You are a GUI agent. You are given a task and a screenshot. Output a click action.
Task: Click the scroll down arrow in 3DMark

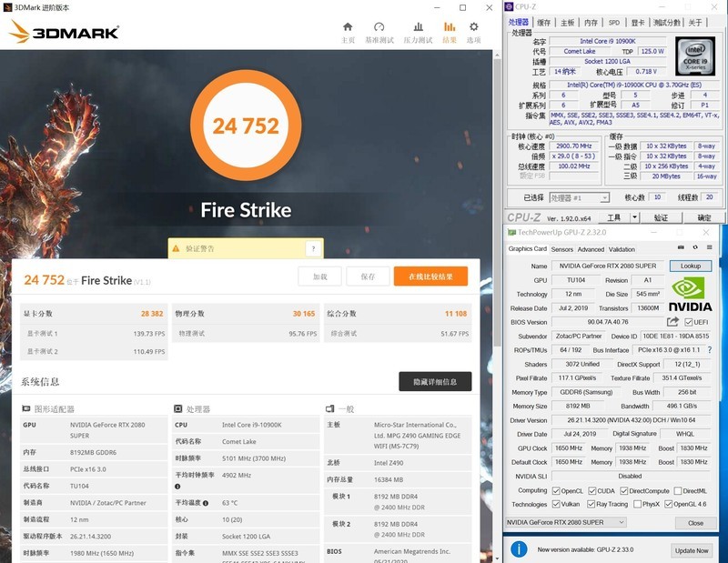(497, 558)
